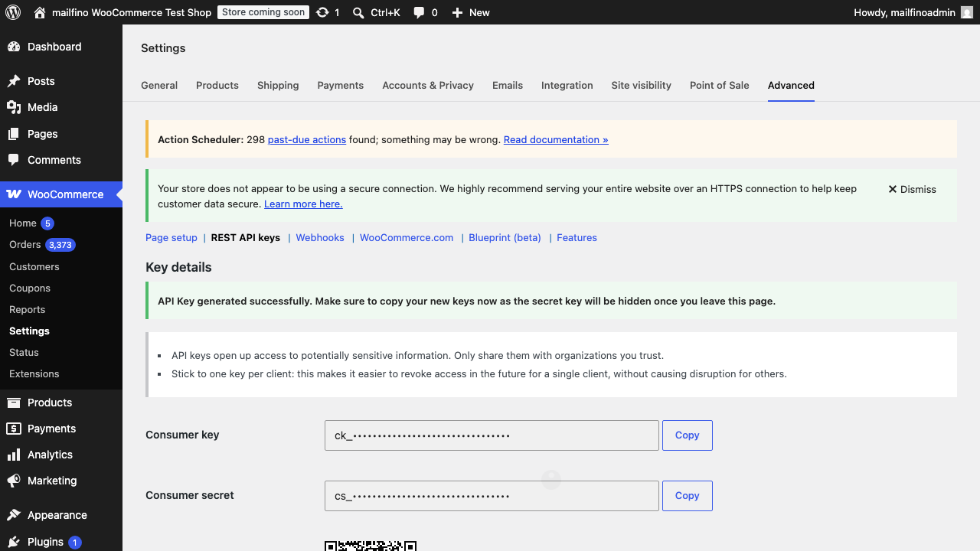Open the Payments settings tab
The height and width of the screenshot is (551, 980).
pyautogui.click(x=341, y=85)
